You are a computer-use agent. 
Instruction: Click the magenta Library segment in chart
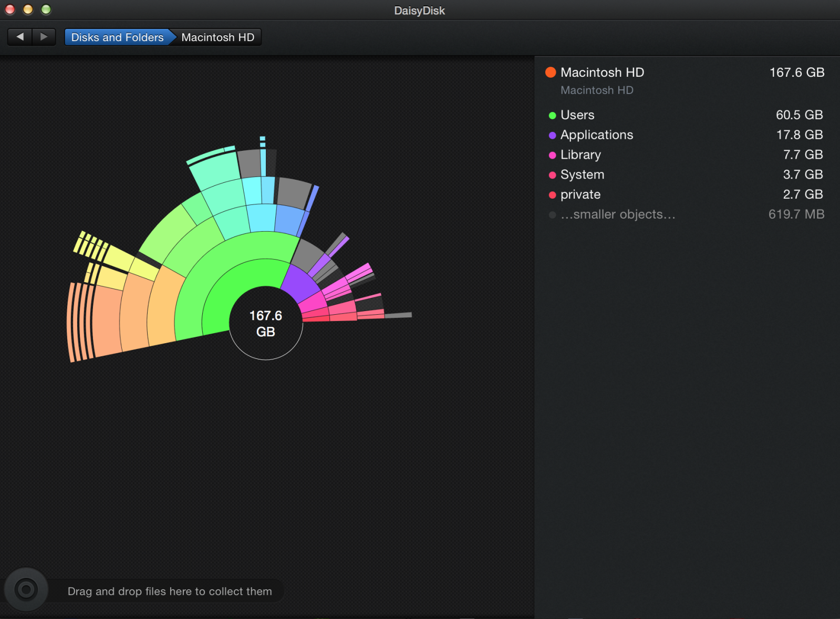(x=312, y=303)
